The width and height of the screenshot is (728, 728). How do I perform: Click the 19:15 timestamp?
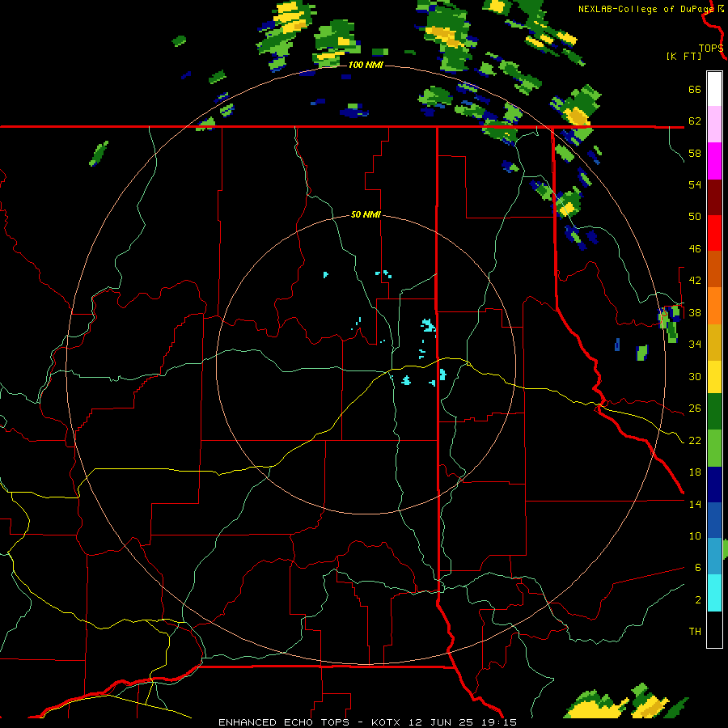click(x=499, y=722)
